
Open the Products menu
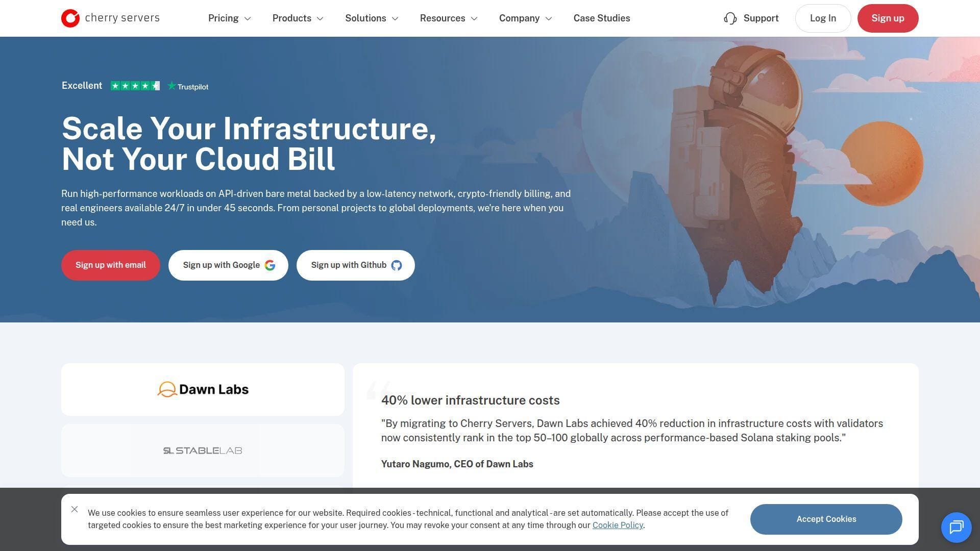point(298,18)
